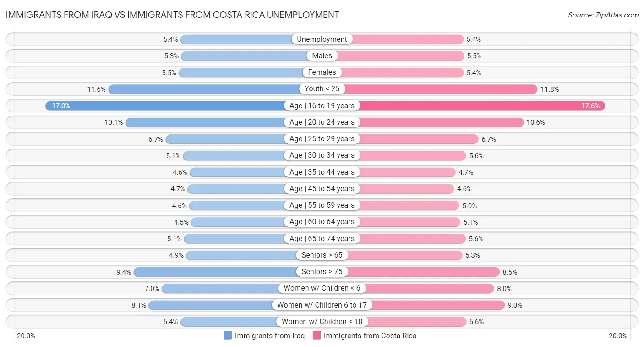
Task: Click the pink Immigrants from Costa Rica swatch
Action: coord(317,336)
